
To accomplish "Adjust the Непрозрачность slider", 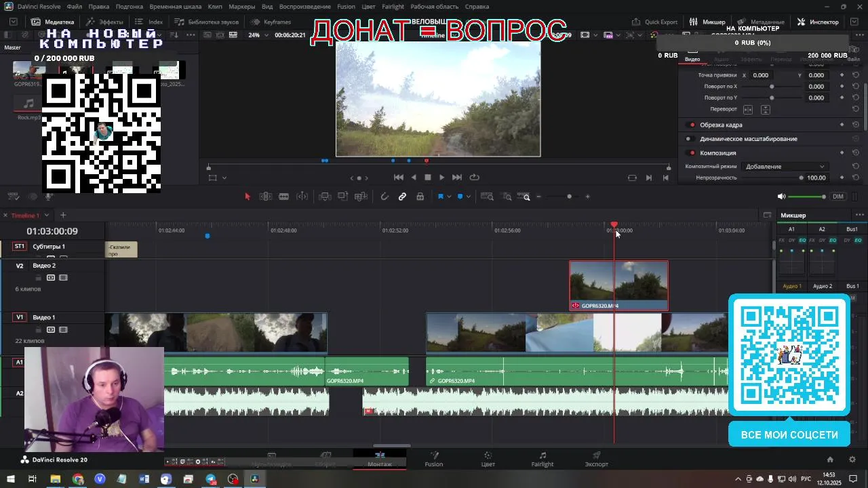I will (x=801, y=178).
